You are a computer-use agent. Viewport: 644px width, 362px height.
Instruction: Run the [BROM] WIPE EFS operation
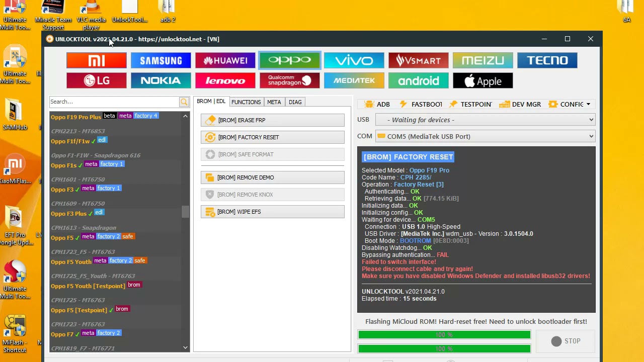(273, 212)
